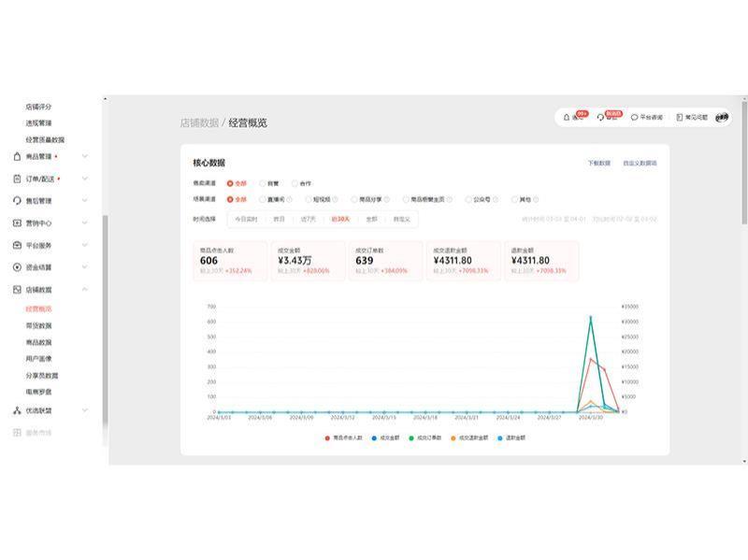Open the user avatar in top bar
Image resolution: width=748 pixels, height=560 pixels.
(723, 118)
